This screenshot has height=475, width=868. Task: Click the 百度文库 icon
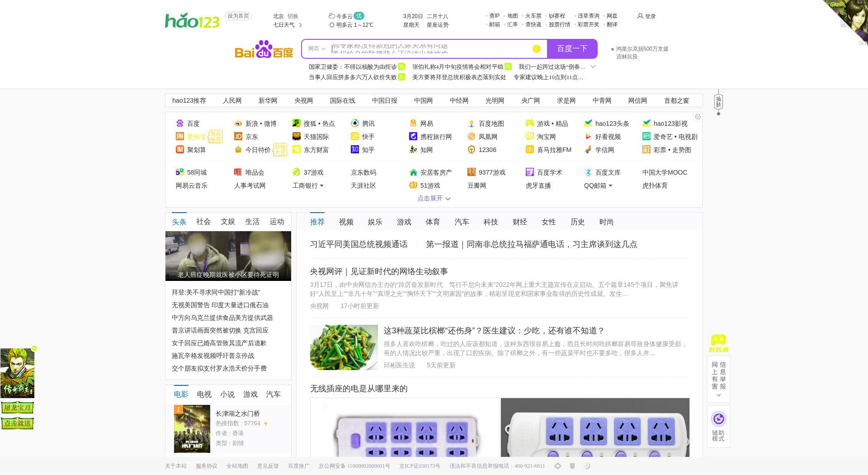588,172
